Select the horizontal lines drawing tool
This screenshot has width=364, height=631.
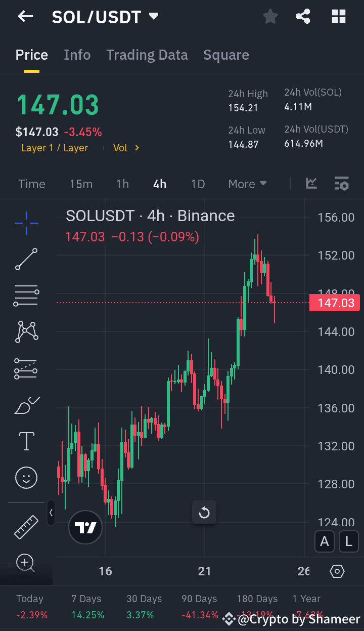point(26,296)
